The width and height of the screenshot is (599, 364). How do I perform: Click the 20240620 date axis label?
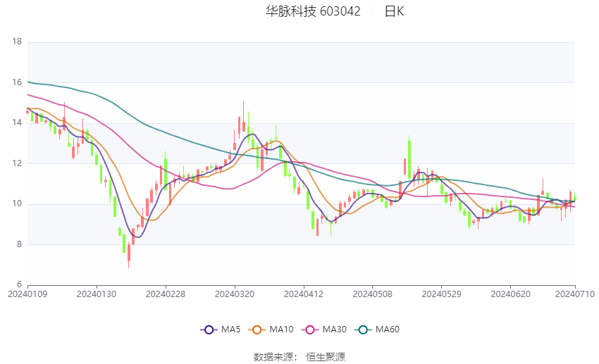click(510, 294)
